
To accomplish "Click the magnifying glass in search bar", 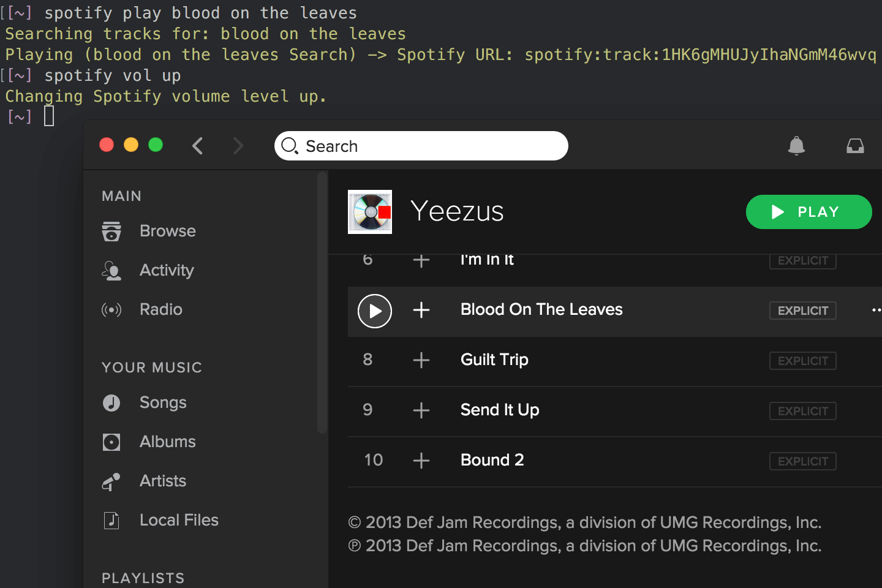I will tap(289, 146).
